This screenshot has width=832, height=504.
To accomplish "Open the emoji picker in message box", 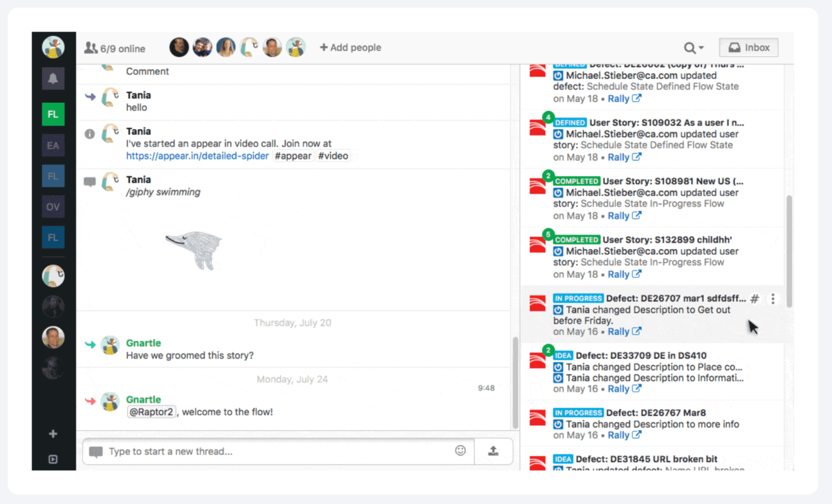I will pyautogui.click(x=461, y=450).
